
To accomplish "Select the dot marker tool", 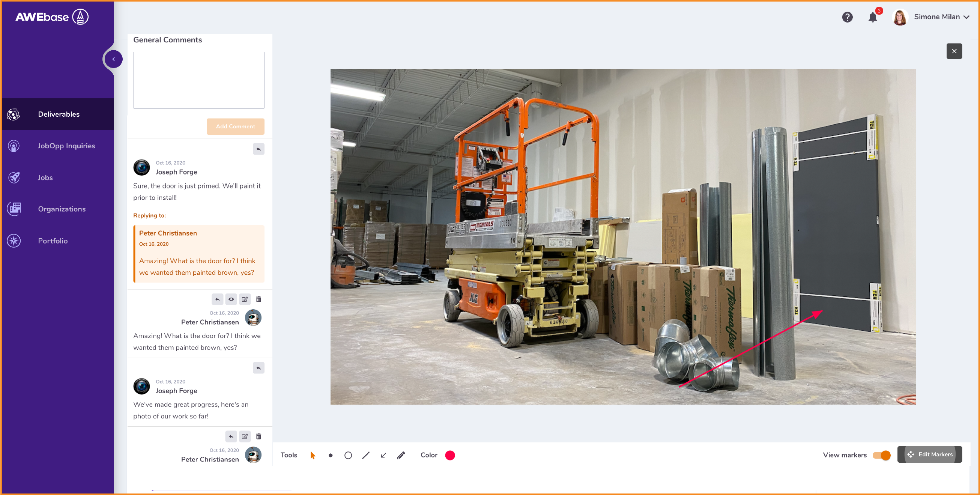I will [330, 455].
